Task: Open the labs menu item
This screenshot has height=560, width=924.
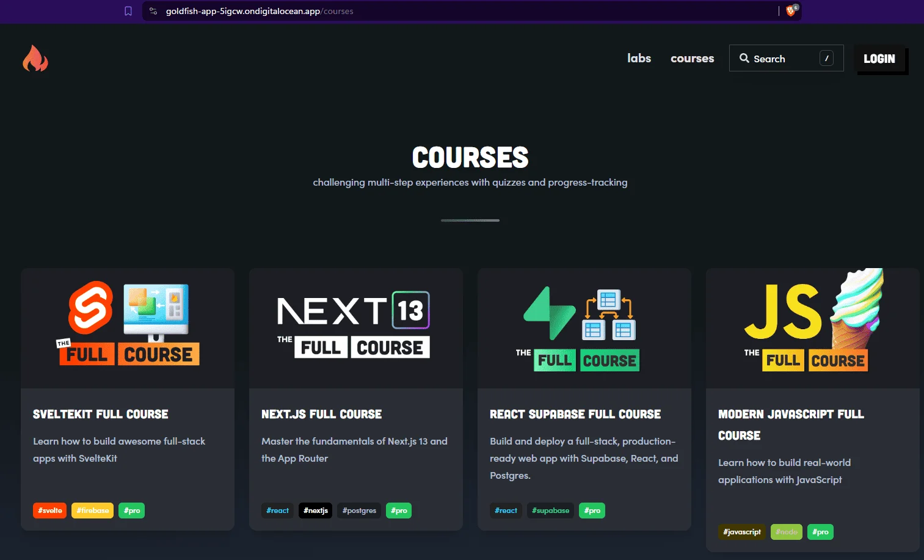Action: click(639, 58)
